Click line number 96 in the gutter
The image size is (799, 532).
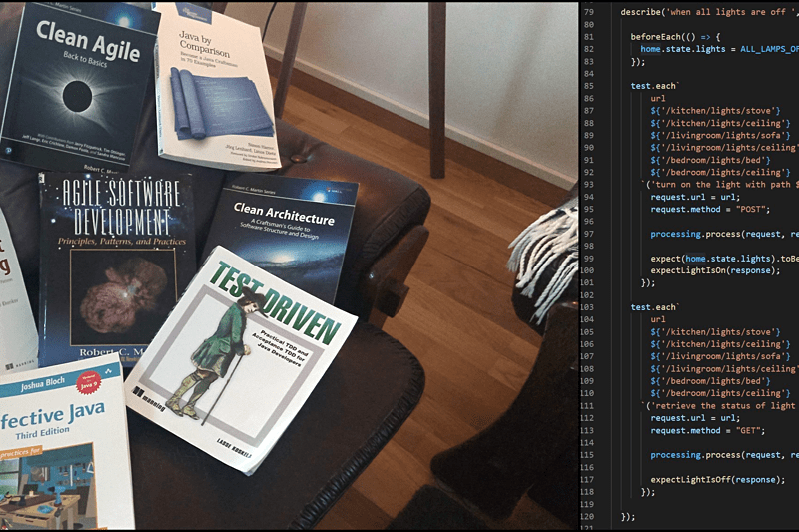coord(589,221)
